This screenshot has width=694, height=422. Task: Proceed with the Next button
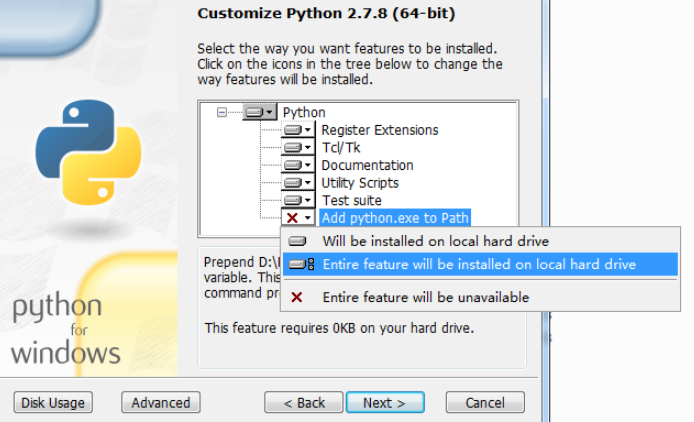tap(385, 403)
